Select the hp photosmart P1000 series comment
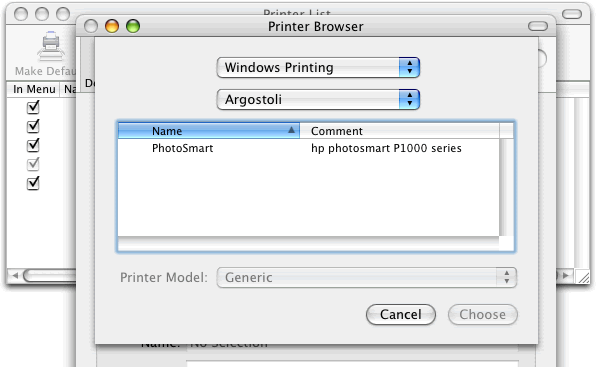This screenshot has width=596, height=367. (x=386, y=148)
